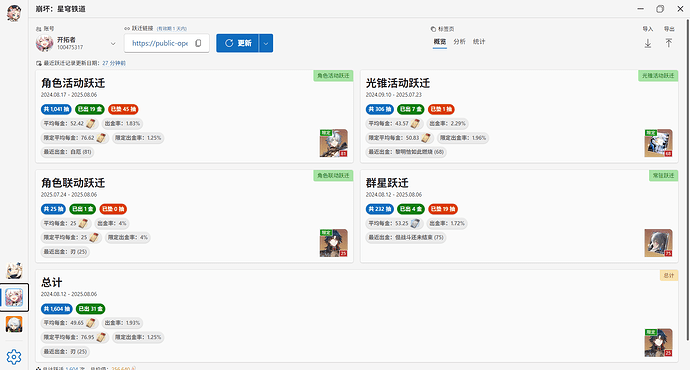Click the 最近出金: 白厄 (81) chip
Screen dimensions: 690x370
pyautogui.click(x=67, y=152)
